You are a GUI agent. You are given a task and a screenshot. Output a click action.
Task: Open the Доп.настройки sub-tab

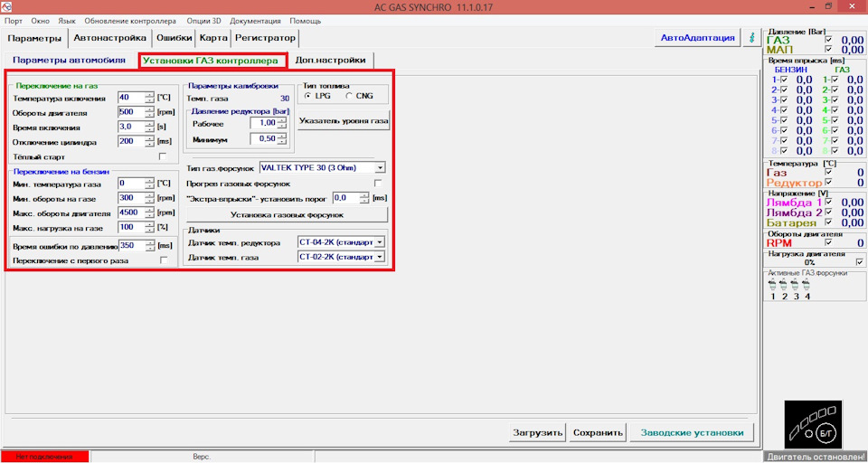pos(331,61)
